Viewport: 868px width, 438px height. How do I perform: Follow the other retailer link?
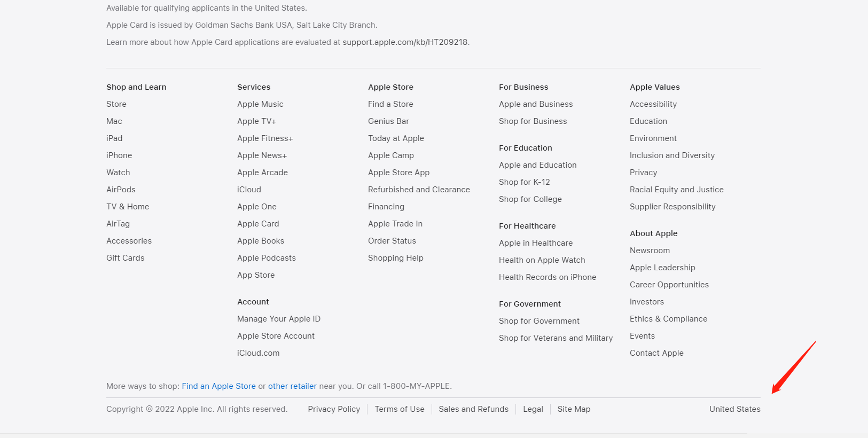[x=292, y=386]
